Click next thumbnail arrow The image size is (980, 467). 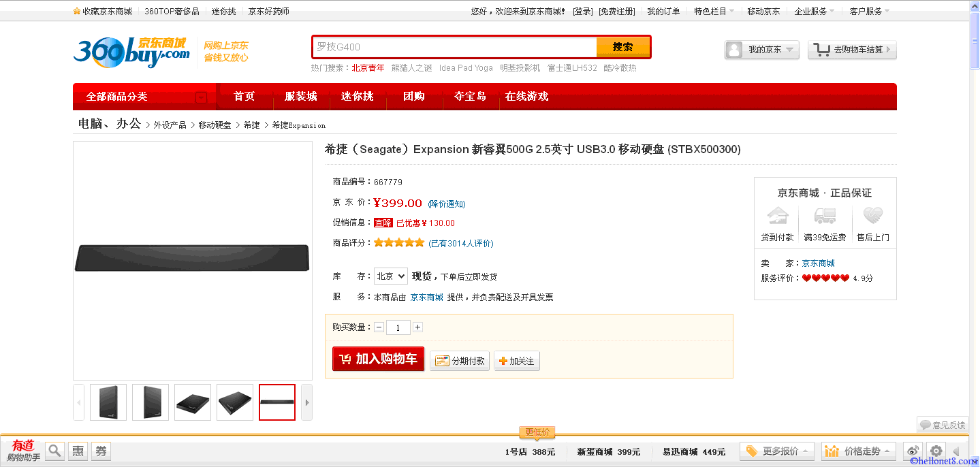306,402
